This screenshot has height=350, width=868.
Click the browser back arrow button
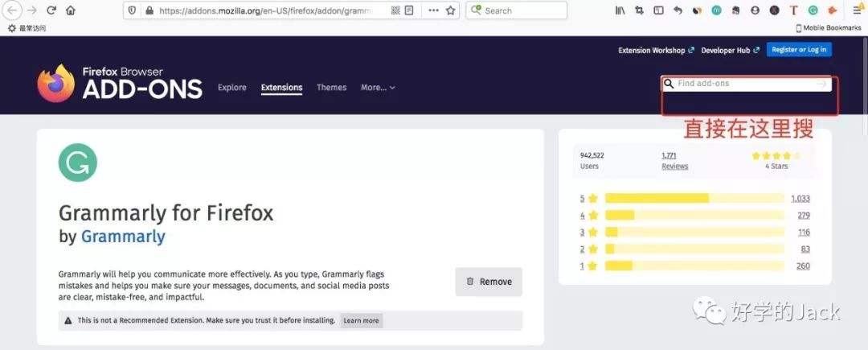click(x=13, y=10)
